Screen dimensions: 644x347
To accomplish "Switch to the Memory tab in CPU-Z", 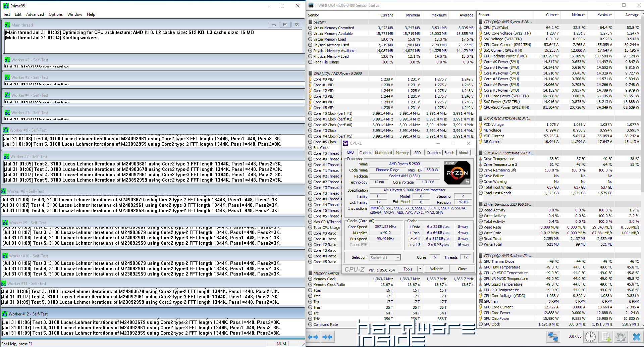I will tap(402, 153).
